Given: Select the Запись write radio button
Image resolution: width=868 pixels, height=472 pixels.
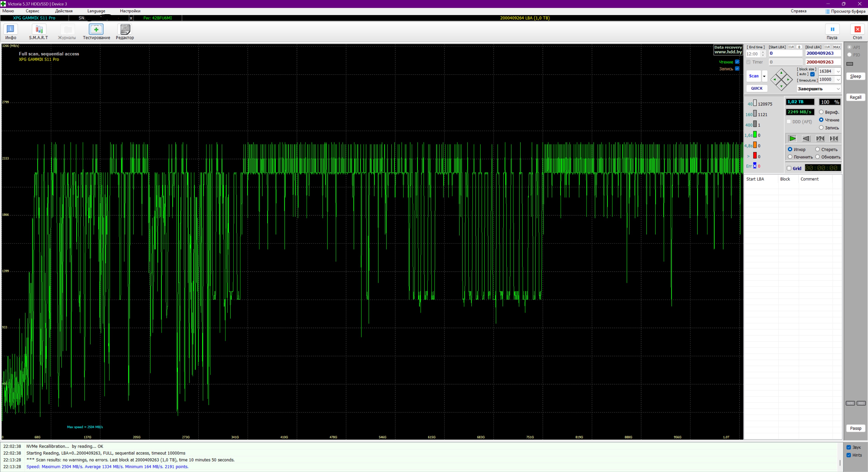Looking at the screenshot, I should coord(821,128).
